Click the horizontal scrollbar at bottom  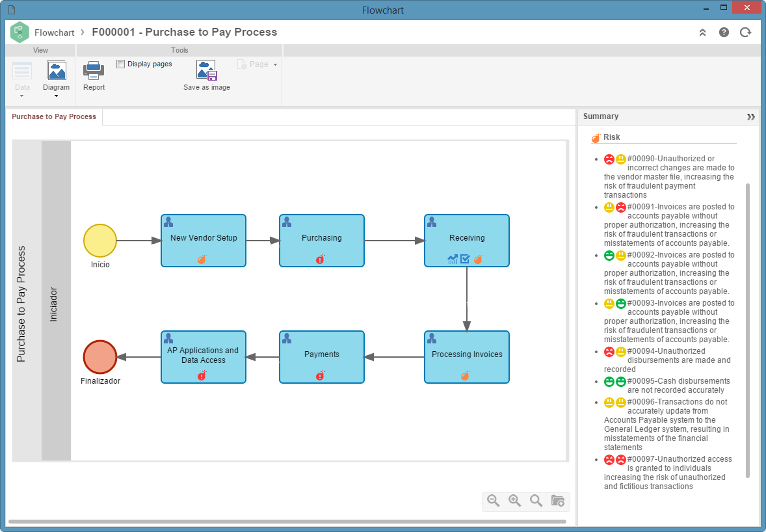tap(287, 522)
